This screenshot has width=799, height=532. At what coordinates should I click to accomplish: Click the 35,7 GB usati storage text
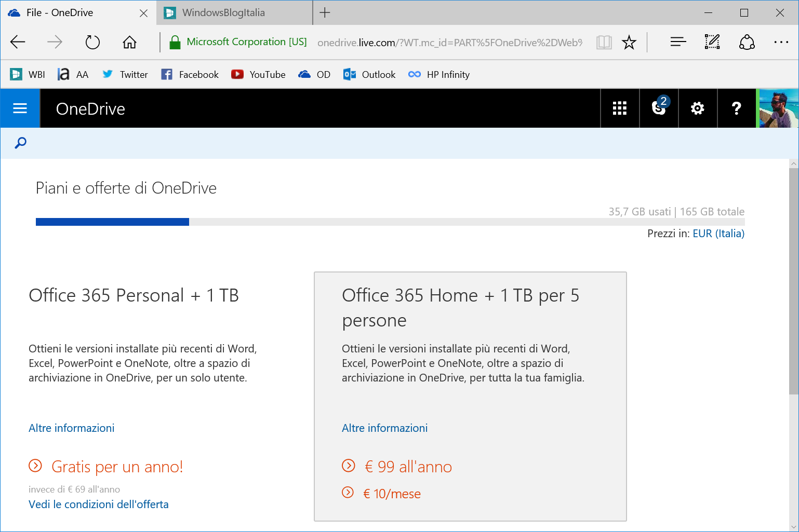640,212
